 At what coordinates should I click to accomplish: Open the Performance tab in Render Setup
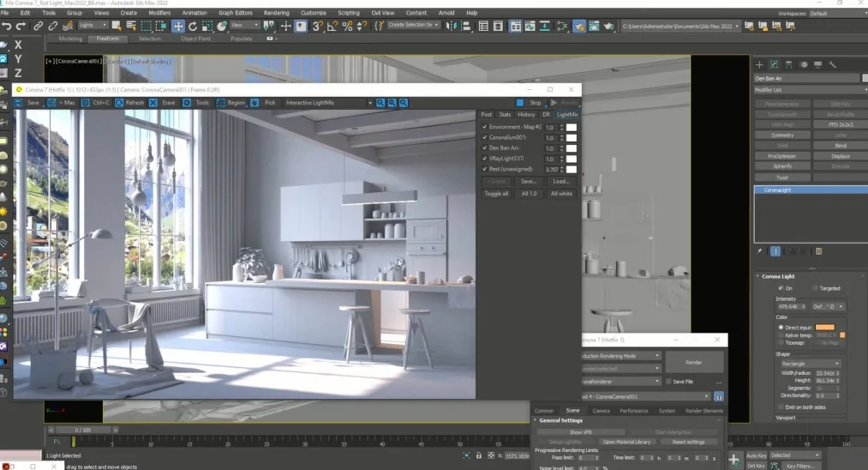tap(634, 411)
